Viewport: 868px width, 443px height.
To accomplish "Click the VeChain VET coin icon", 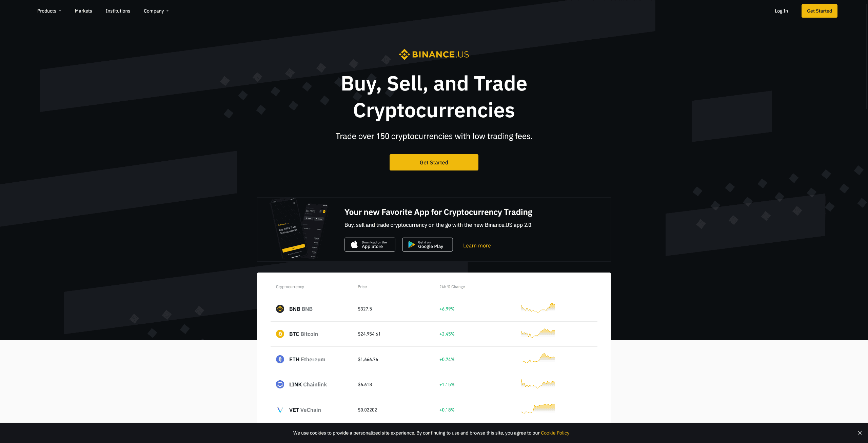I will click(x=279, y=409).
